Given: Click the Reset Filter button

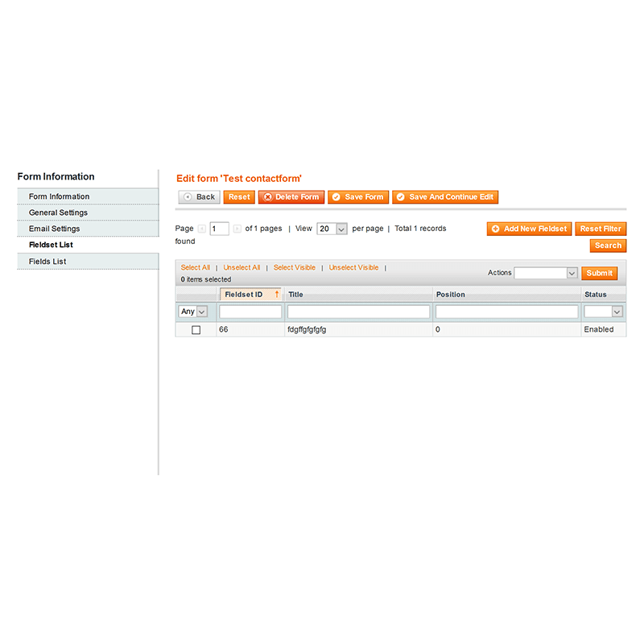Looking at the screenshot, I should (601, 229).
